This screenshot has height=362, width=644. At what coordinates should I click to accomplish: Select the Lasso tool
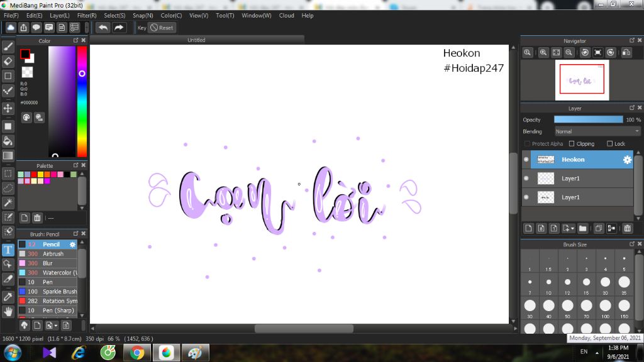[8, 188]
